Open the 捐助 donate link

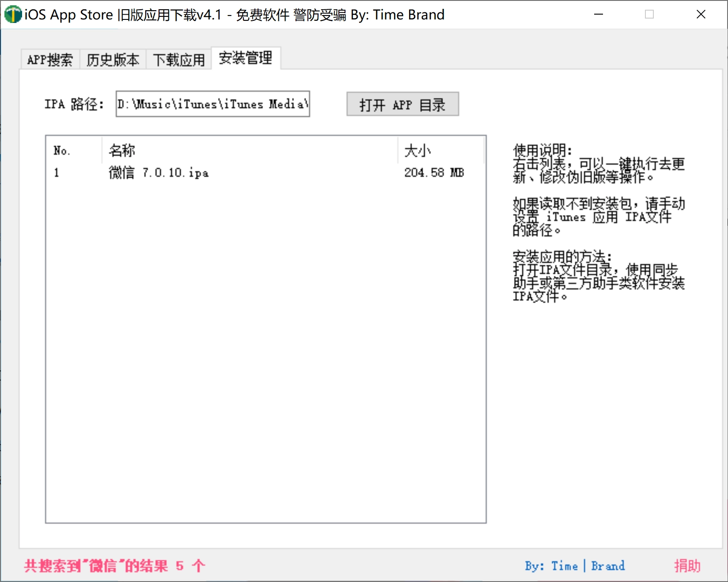pos(687,566)
